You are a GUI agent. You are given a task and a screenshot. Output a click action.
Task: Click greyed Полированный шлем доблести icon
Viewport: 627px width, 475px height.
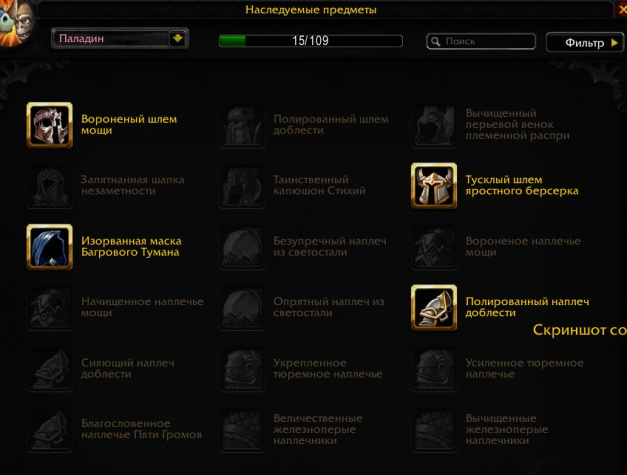pos(242,125)
